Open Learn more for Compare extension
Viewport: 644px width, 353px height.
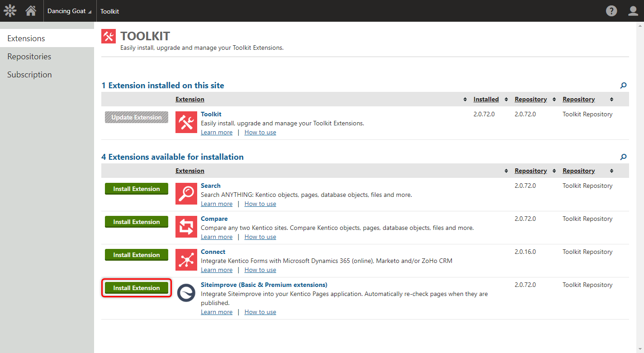pos(217,237)
